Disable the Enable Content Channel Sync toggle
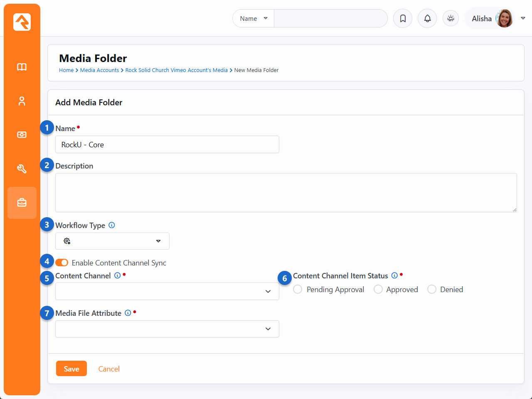The image size is (532, 399). (x=62, y=263)
